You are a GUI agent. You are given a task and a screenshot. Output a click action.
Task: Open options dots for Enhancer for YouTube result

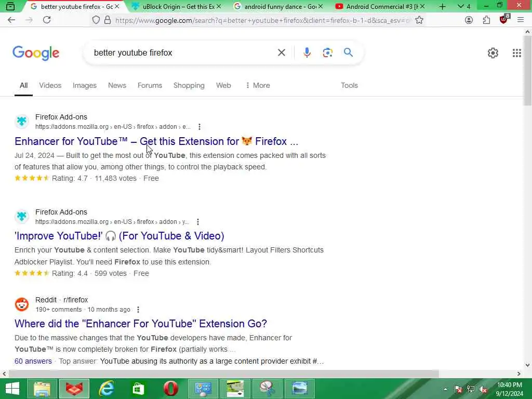(199, 127)
